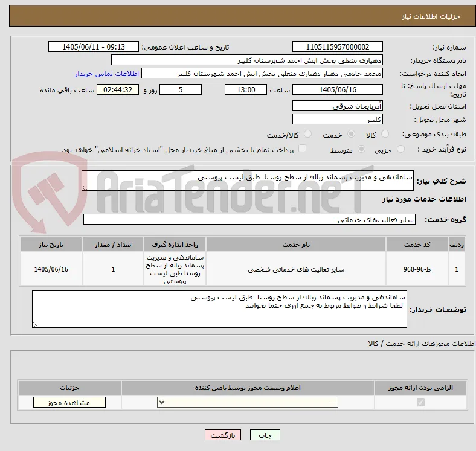Screen dimensions: 476x451
Task: Click the اطلاعات خدمات مورد نیاز section heading
Action: (x=424, y=199)
